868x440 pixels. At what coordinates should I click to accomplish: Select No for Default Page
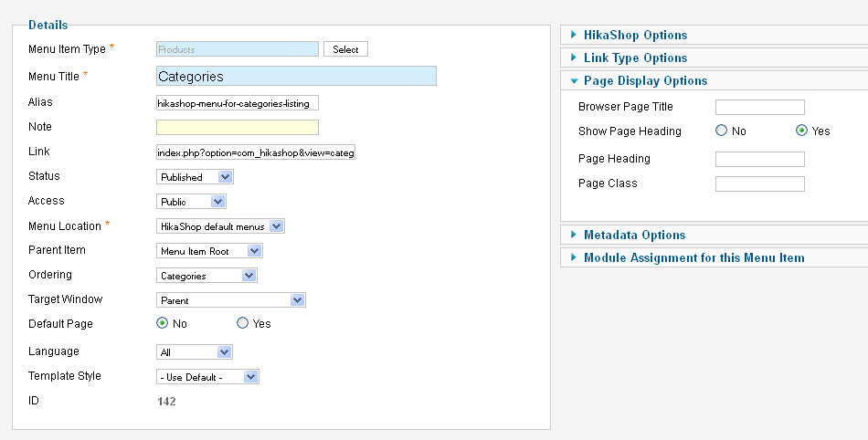point(163,323)
